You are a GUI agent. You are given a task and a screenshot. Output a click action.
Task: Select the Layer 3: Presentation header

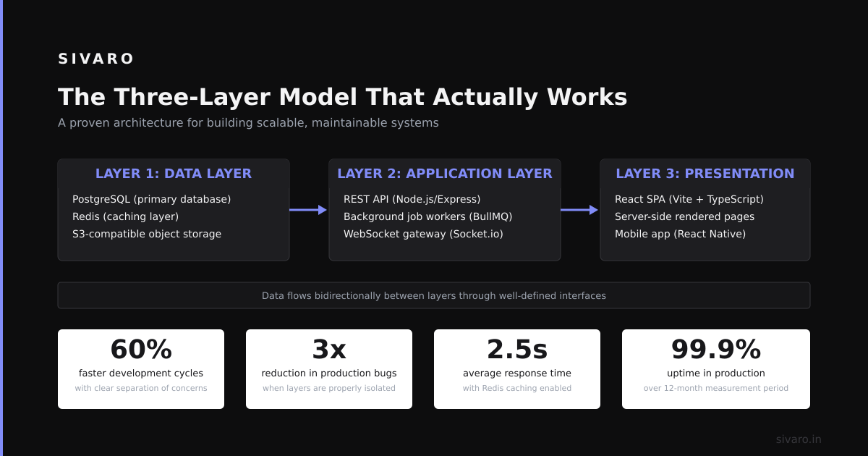click(x=705, y=174)
